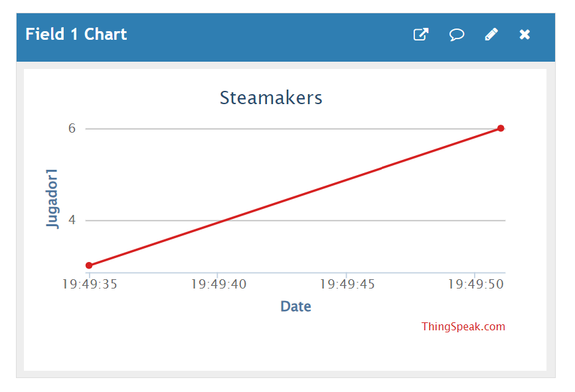Click the red series line midpoint

[x=295, y=197]
